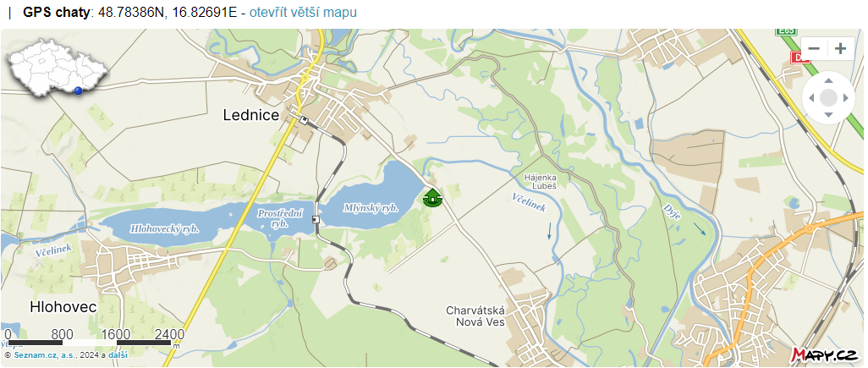868x368 pixels.
Task: Open the 'otevřít větší mapu' link
Action: pyautogui.click(x=303, y=12)
